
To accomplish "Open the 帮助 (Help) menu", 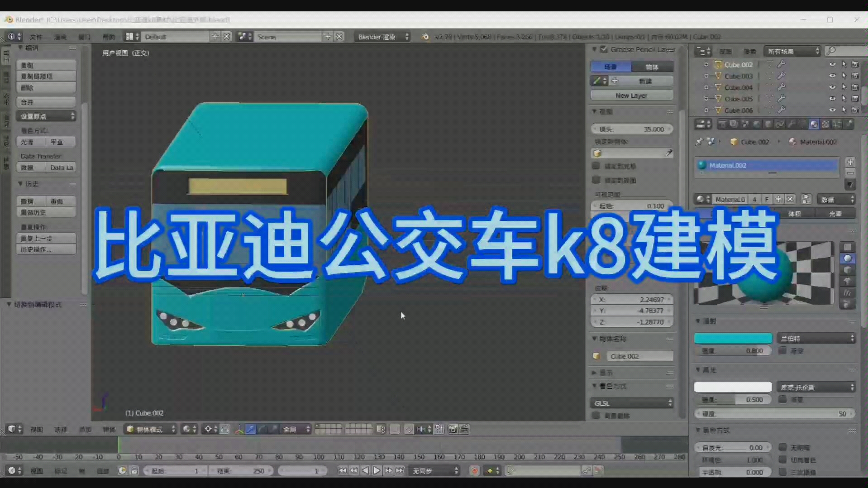I will click(109, 37).
